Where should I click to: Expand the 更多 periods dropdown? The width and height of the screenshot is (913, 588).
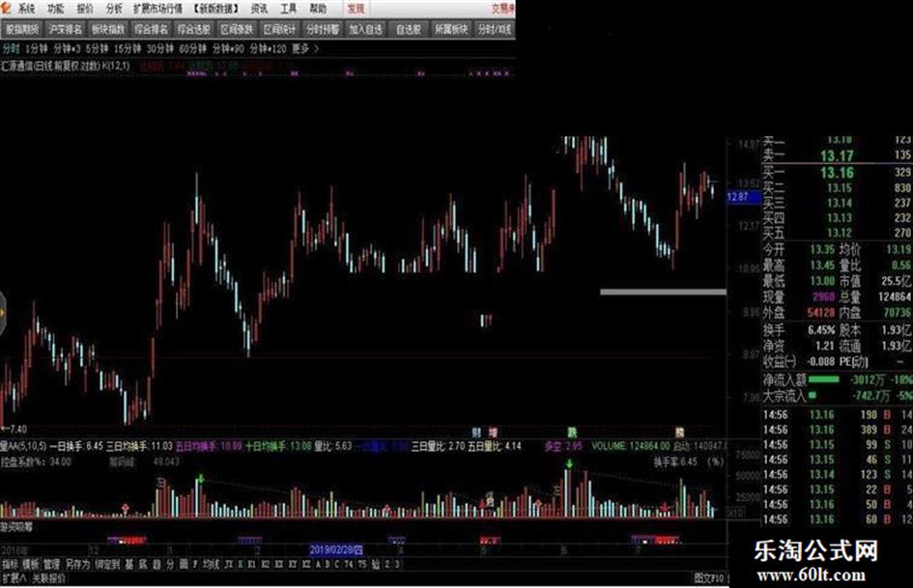point(305,49)
